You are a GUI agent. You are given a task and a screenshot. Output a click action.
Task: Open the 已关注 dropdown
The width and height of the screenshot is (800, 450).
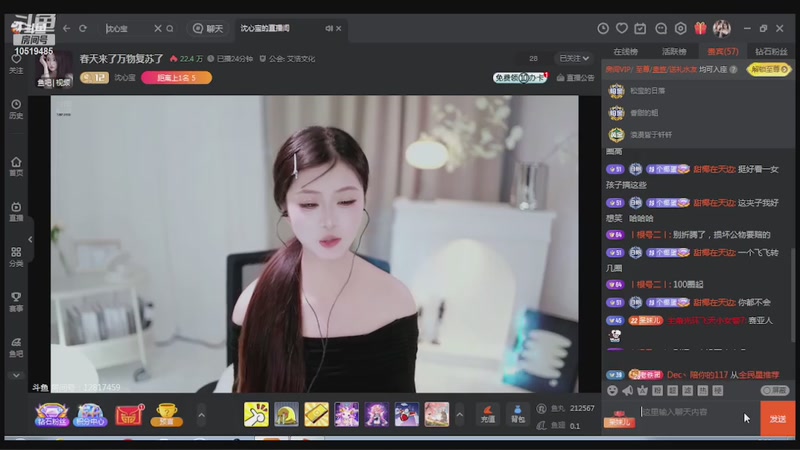[x=574, y=59]
